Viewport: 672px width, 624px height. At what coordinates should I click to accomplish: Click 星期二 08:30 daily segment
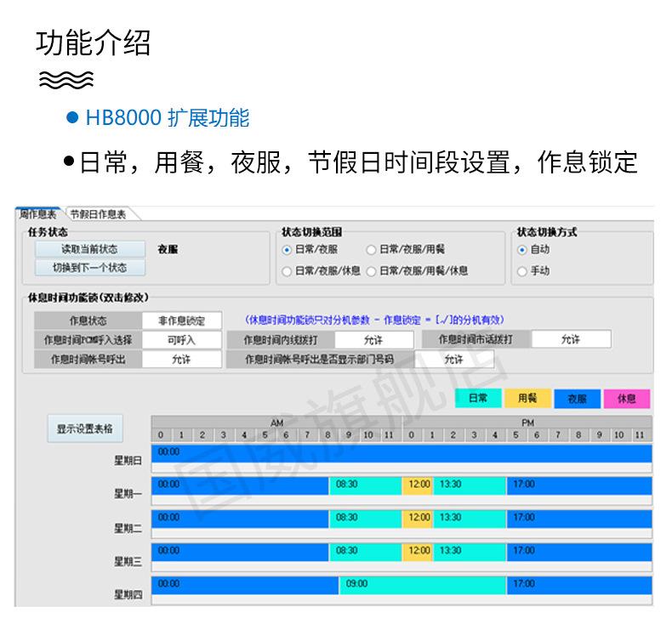(365, 519)
